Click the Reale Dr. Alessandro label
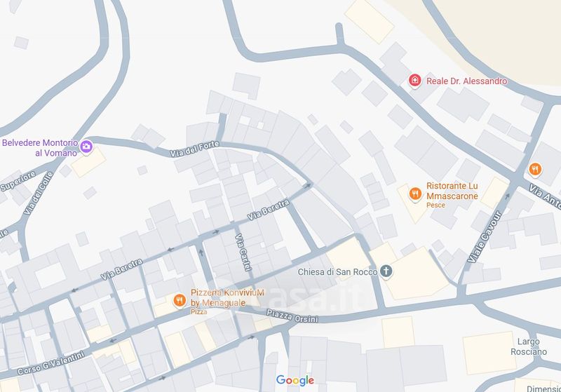This screenshot has width=561, height=392. (x=466, y=81)
